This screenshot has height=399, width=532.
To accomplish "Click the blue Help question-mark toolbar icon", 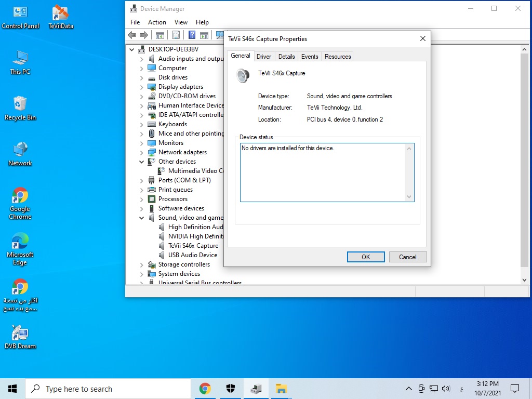I will pyautogui.click(x=192, y=35).
